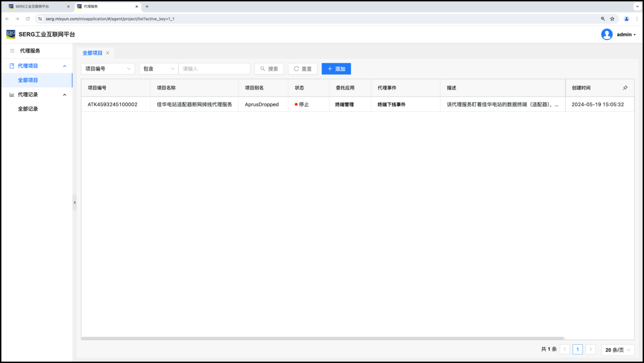Select 全部记录 in the sidebar
Image resolution: width=644 pixels, height=363 pixels.
point(28,109)
